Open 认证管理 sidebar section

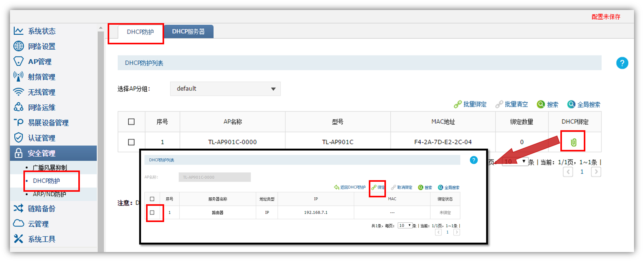(35, 138)
